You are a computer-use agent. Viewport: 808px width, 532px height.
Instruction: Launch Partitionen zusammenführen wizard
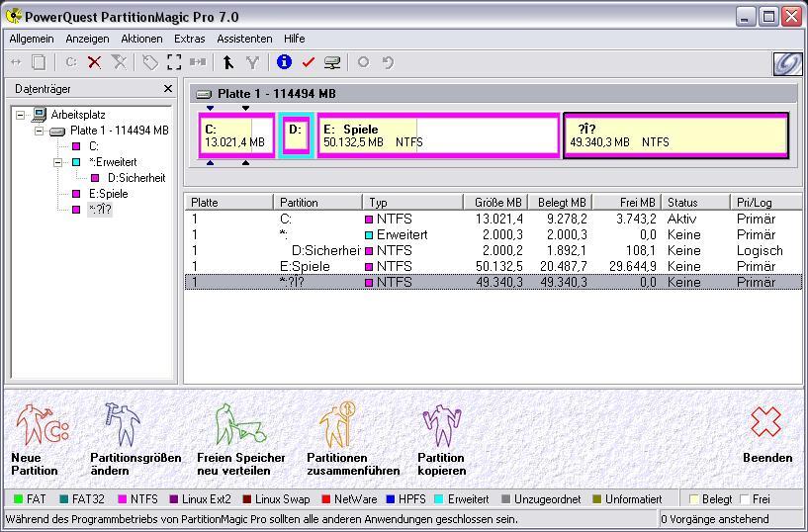(x=353, y=440)
